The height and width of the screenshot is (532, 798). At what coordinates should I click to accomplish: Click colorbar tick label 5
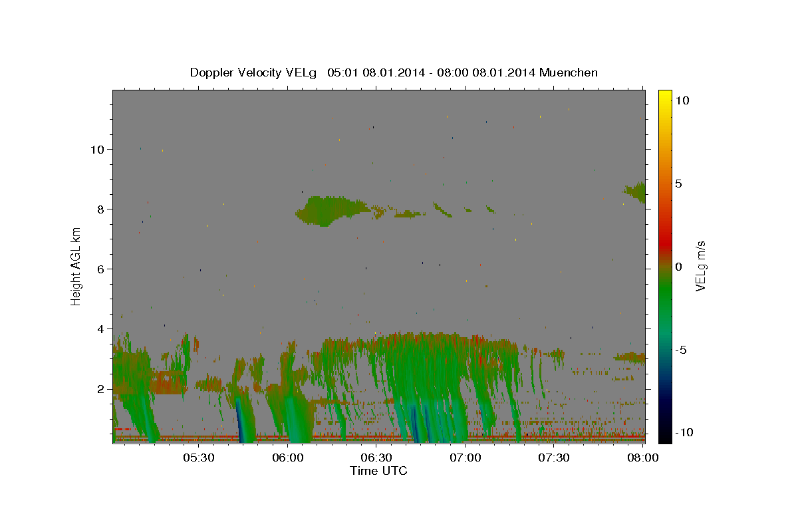(678, 184)
